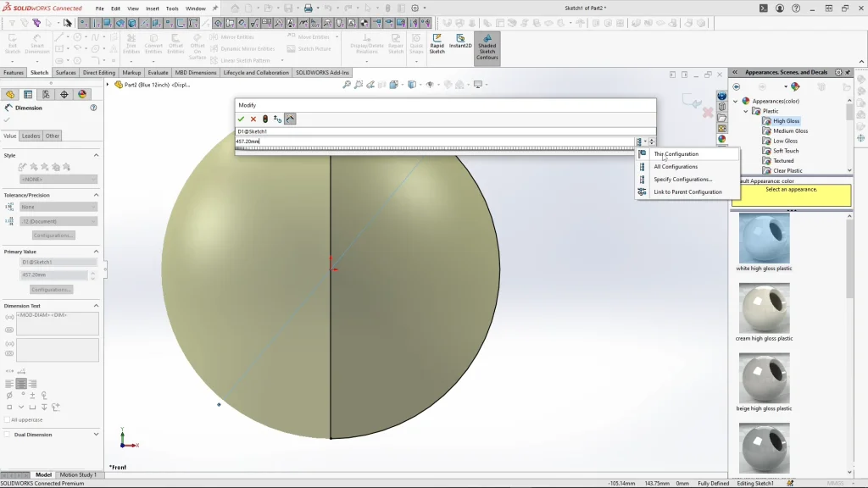Cancel the Modify dialog with the red X
Image resolution: width=868 pixels, height=488 pixels.
tap(253, 119)
